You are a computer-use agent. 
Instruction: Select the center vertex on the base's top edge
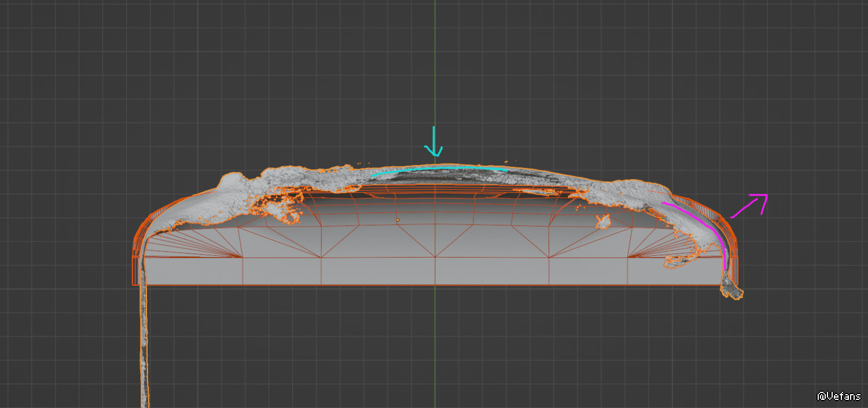coord(435,257)
